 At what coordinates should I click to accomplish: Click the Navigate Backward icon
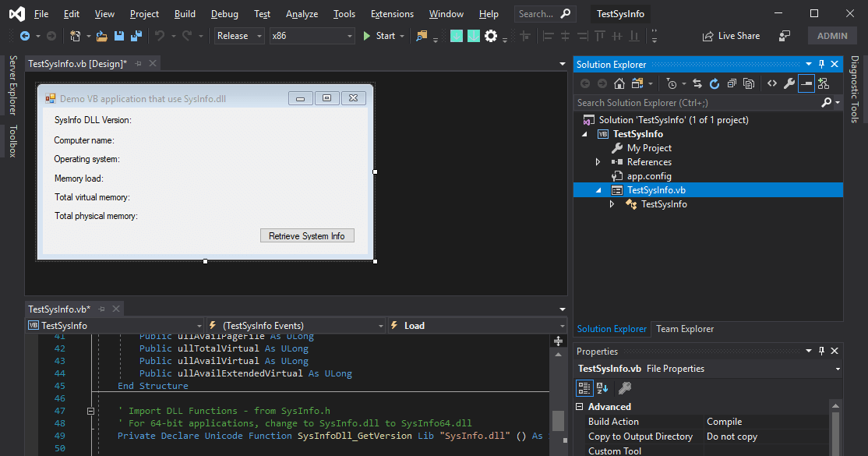tap(26, 36)
